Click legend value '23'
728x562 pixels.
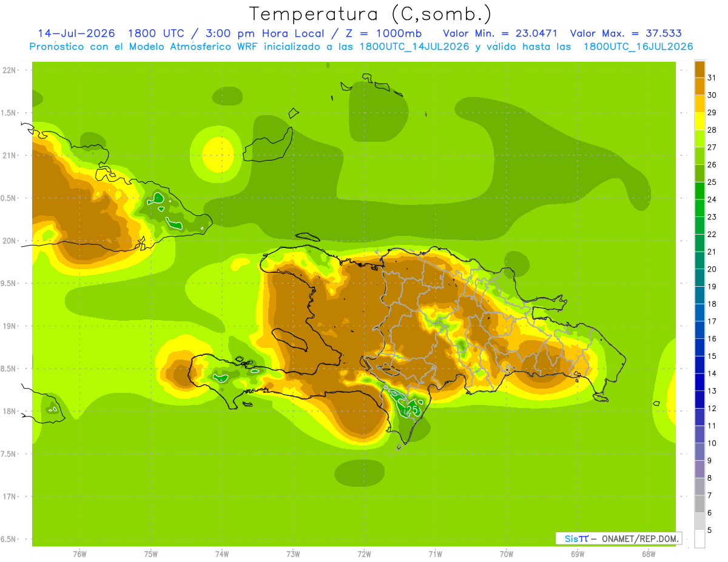click(712, 216)
